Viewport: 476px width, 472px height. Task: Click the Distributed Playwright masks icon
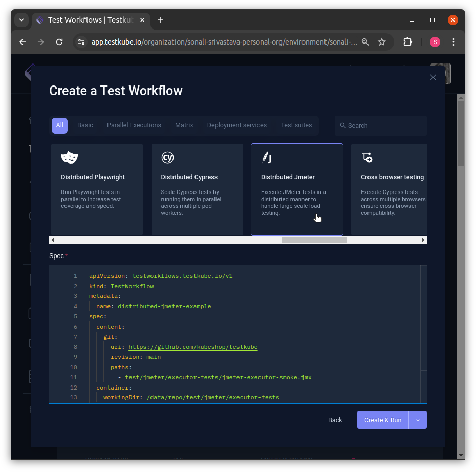tap(70, 158)
